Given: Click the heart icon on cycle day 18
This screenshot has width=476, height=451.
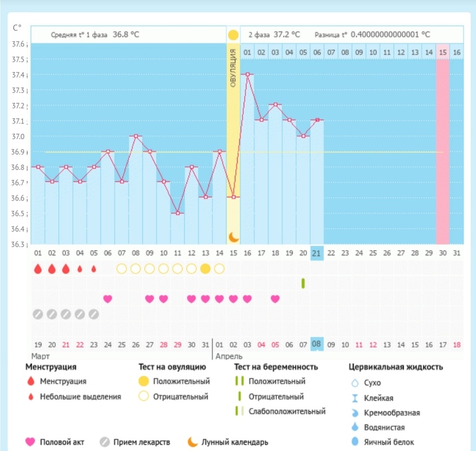Looking at the screenshot, I should click(x=275, y=299).
